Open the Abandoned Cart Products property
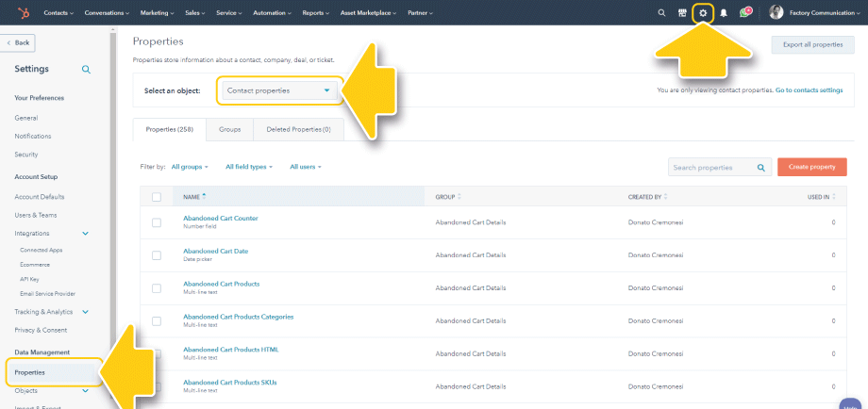Screen dimensions: 868x409 coord(222,284)
